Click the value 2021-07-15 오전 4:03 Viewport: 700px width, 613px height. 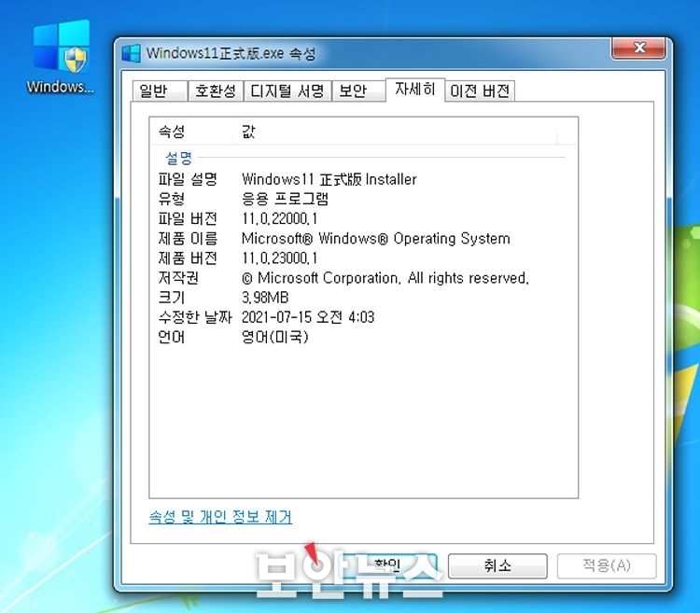click(308, 317)
